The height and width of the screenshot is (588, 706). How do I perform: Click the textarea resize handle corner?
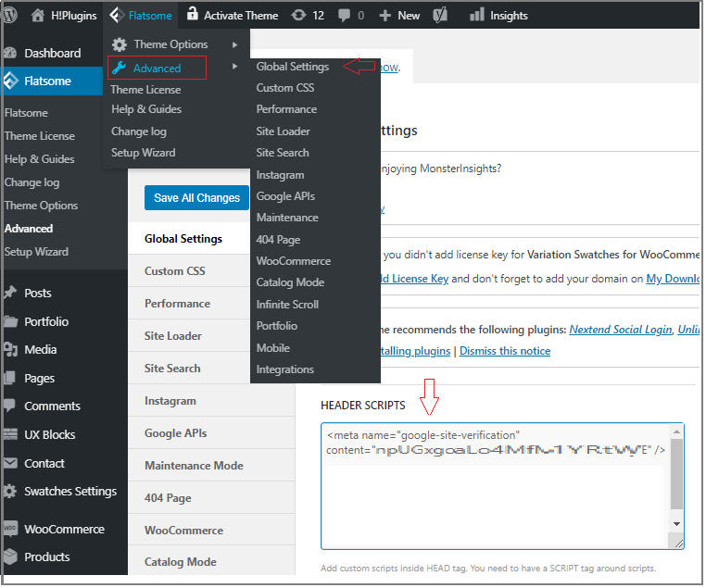point(678,544)
